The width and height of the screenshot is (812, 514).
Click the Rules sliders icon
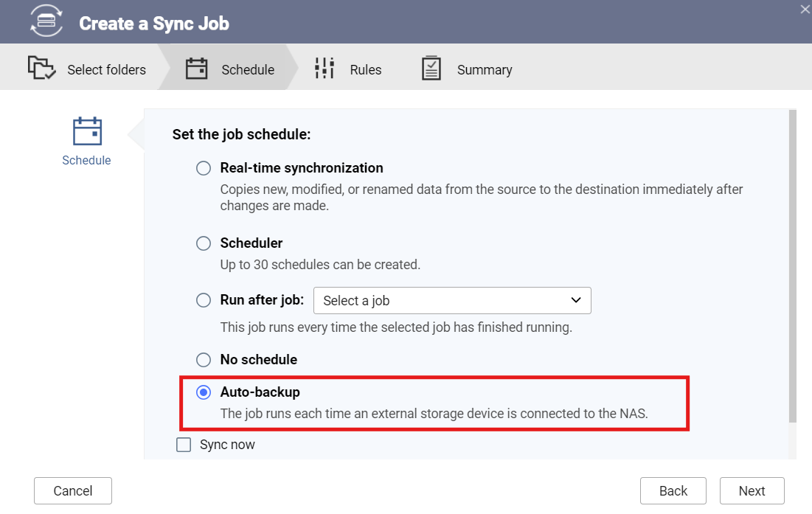325,69
